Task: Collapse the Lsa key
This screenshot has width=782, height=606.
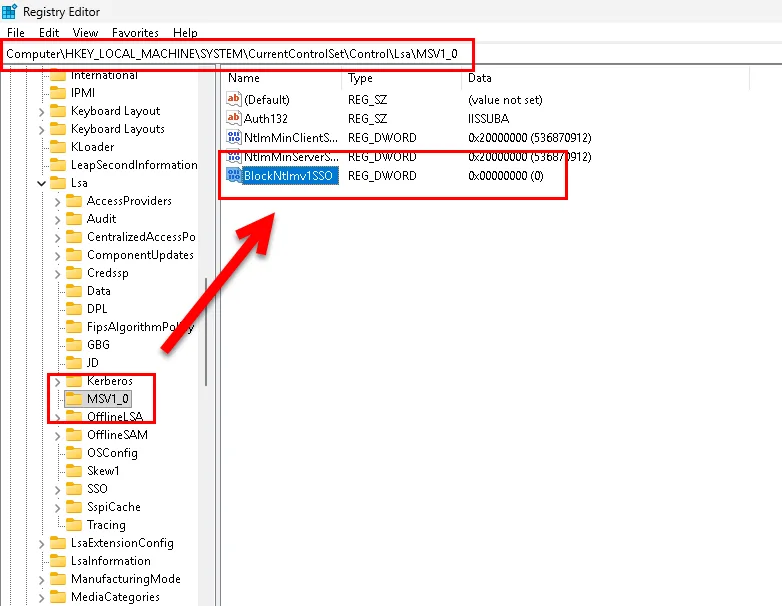Action: pos(42,184)
